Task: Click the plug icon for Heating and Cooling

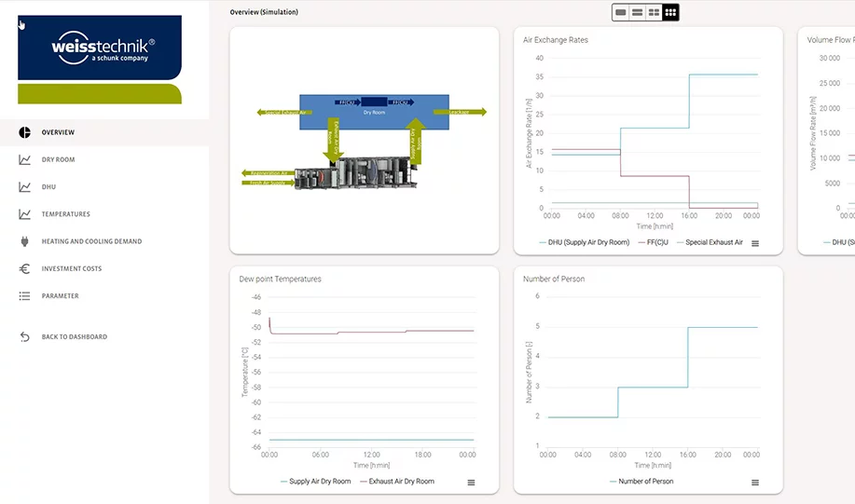Action: (25, 241)
